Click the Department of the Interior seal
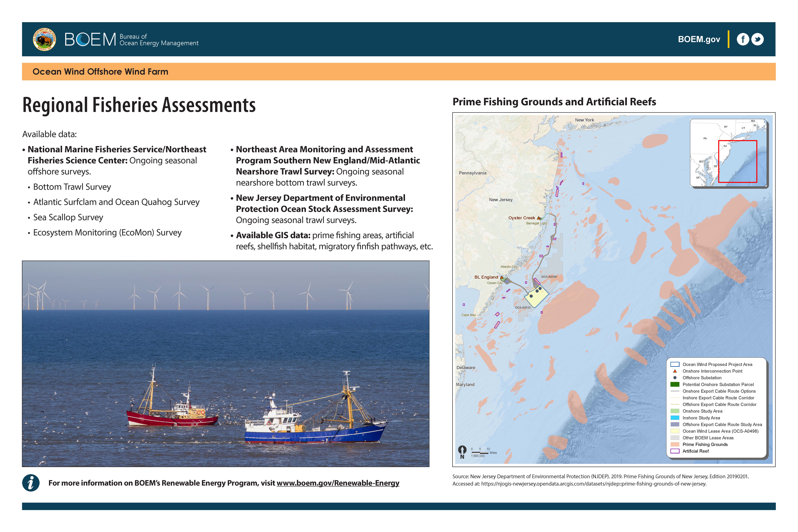The width and height of the screenshot is (798, 532). 44,39
